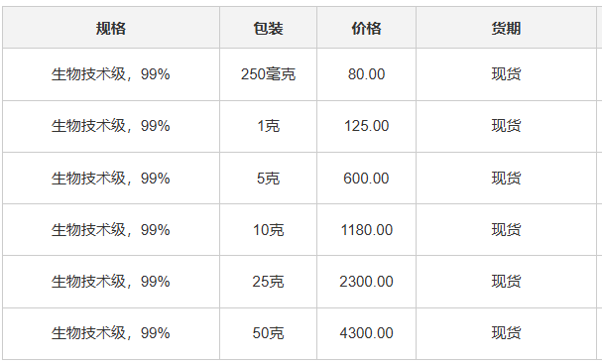Click the 价格 column header
602x364 pixels.
(366, 28)
